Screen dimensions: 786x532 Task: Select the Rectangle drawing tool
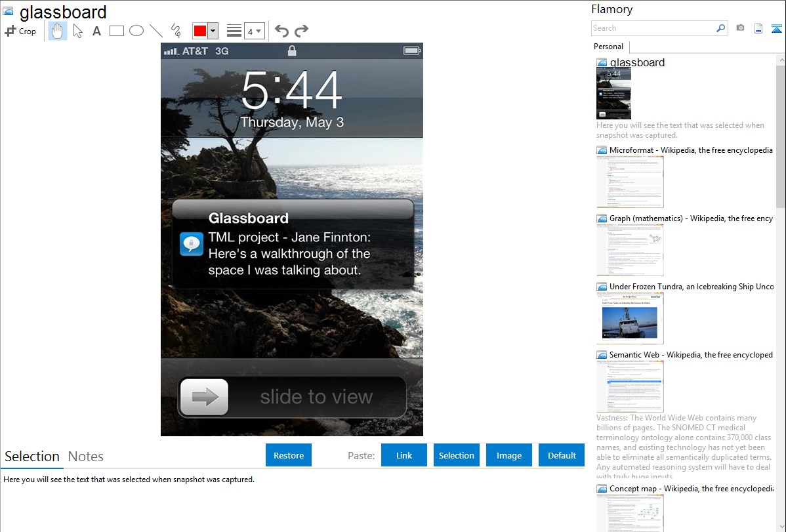point(116,31)
